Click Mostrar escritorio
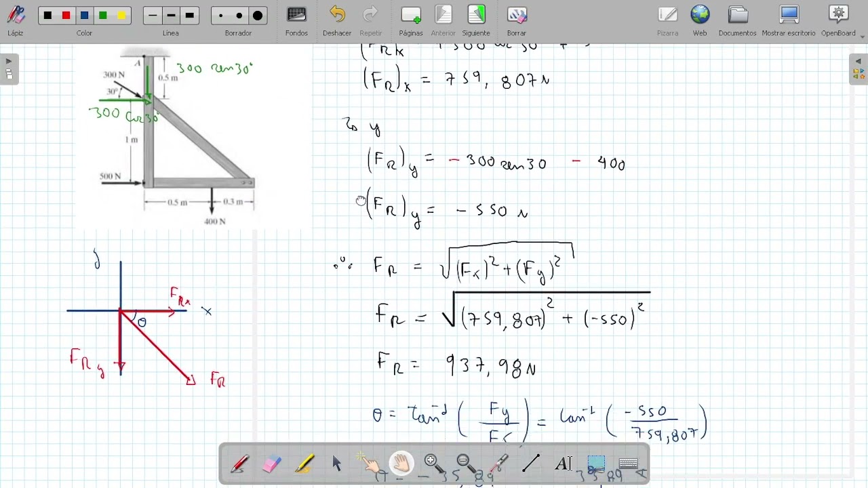The width and height of the screenshot is (868, 488). click(x=789, y=20)
